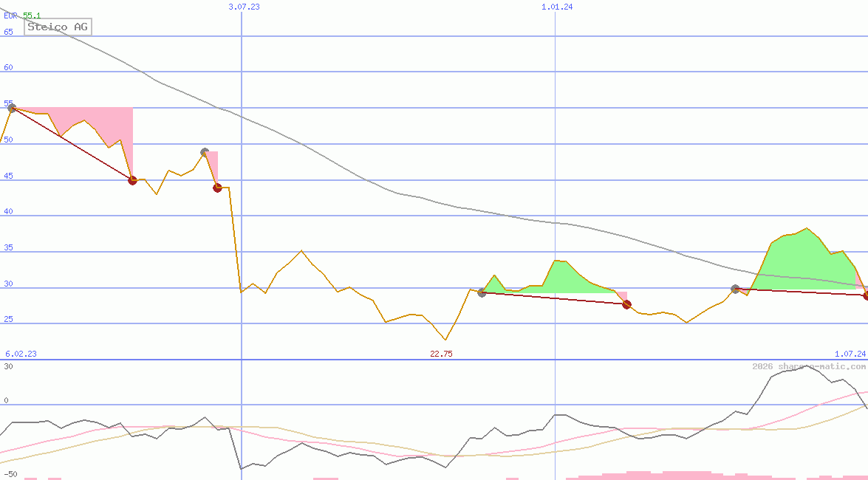Select the red marker below the small pink area
868x480 pixels.
click(217, 188)
